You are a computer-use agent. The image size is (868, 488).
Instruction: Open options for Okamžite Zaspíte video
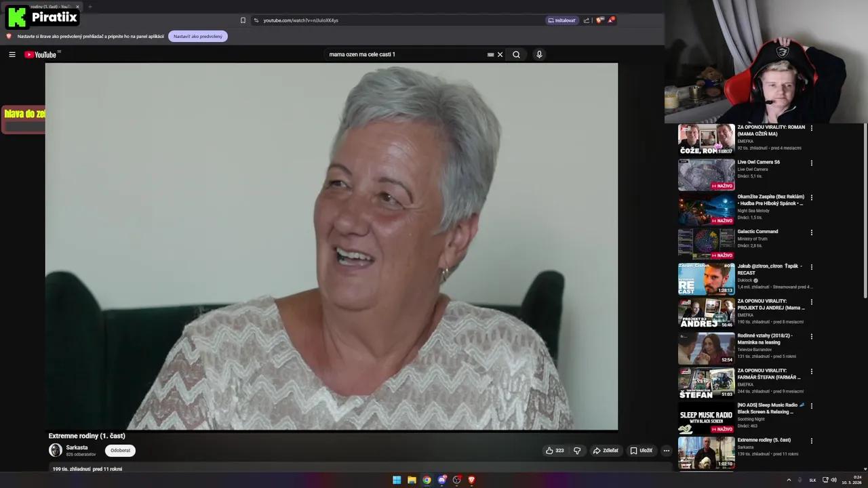[x=811, y=197]
